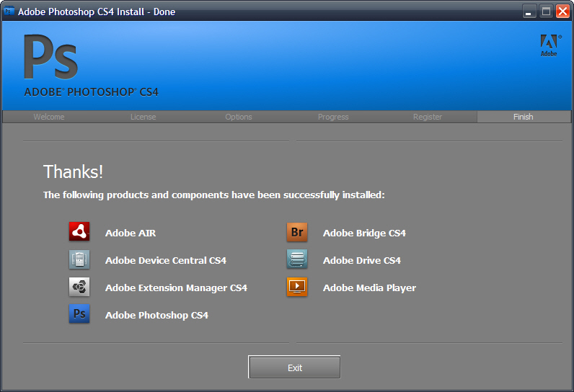
Task: Select the Welcome step tab
Action: click(49, 117)
